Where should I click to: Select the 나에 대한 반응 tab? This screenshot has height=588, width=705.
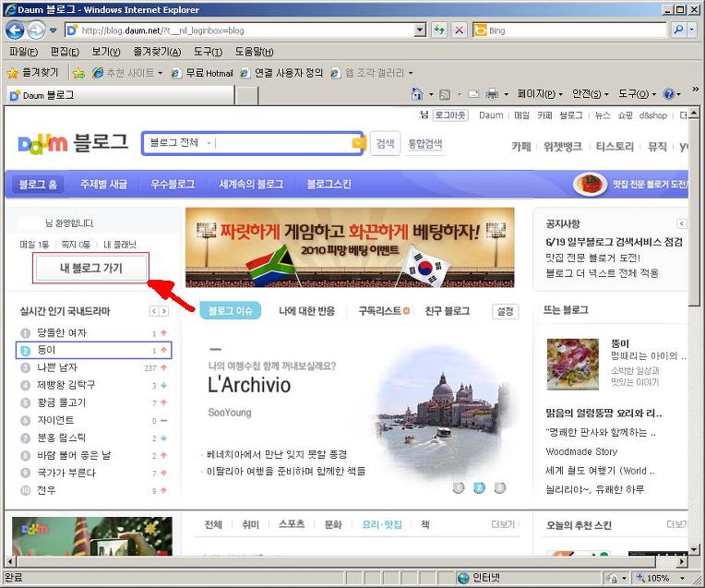(306, 311)
